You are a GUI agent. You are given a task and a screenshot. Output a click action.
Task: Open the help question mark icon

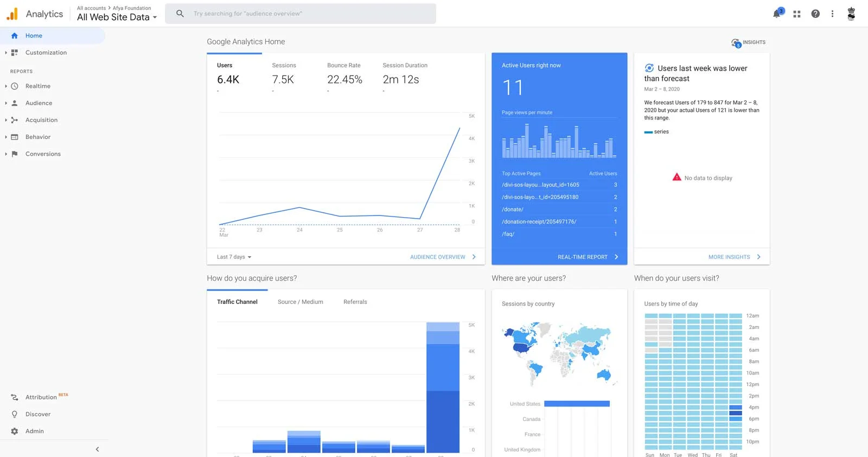[x=815, y=14]
